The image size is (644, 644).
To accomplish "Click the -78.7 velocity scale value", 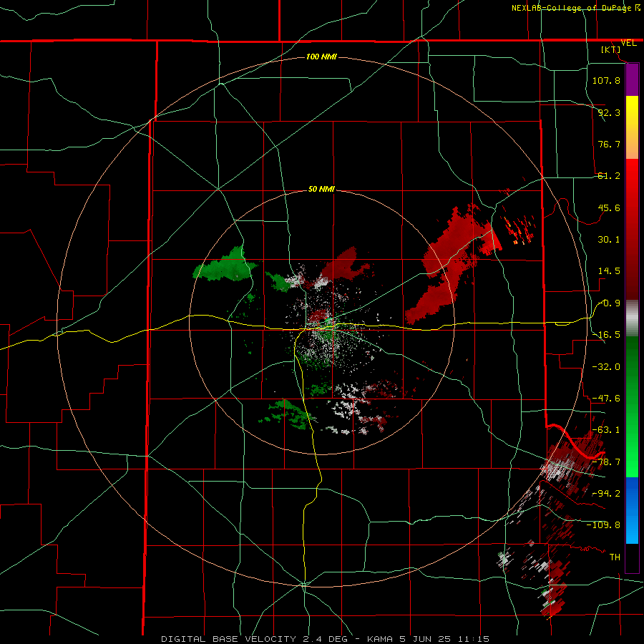I will click(606, 462).
